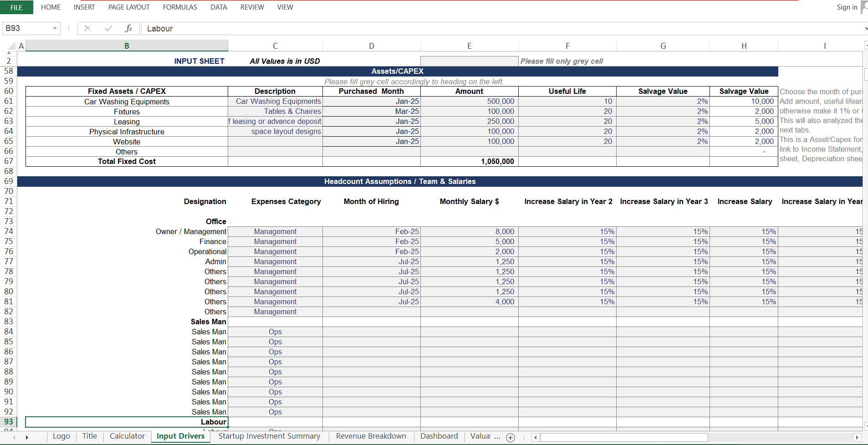868x445 pixels.
Task: Click the INPUT SHEET title cell
Action: (127, 61)
